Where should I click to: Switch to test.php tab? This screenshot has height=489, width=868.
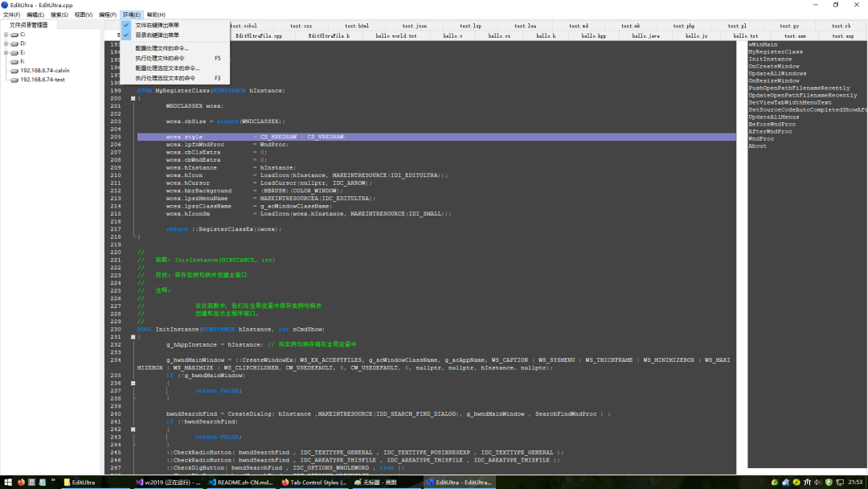click(684, 26)
